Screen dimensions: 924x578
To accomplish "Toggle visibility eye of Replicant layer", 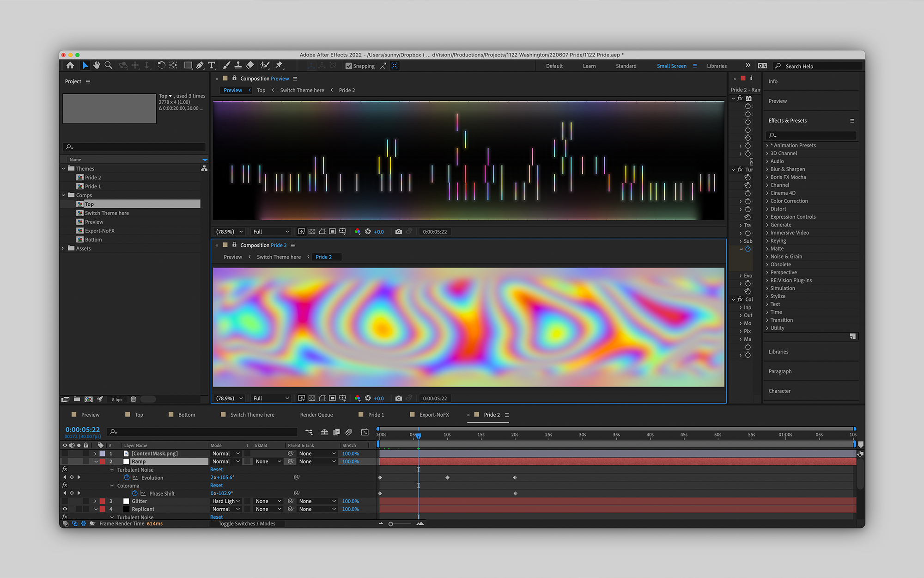I will pyautogui.click(x=65, y=509).
